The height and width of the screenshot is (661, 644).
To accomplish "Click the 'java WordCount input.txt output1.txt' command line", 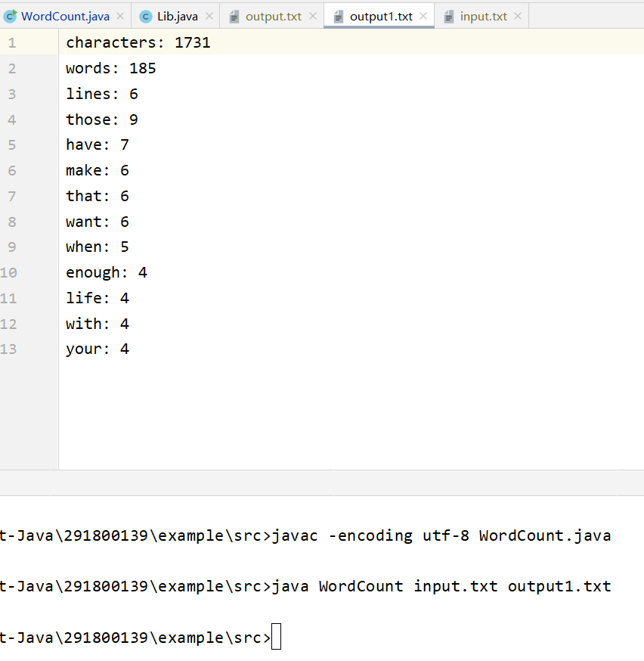I will [441, 586].
